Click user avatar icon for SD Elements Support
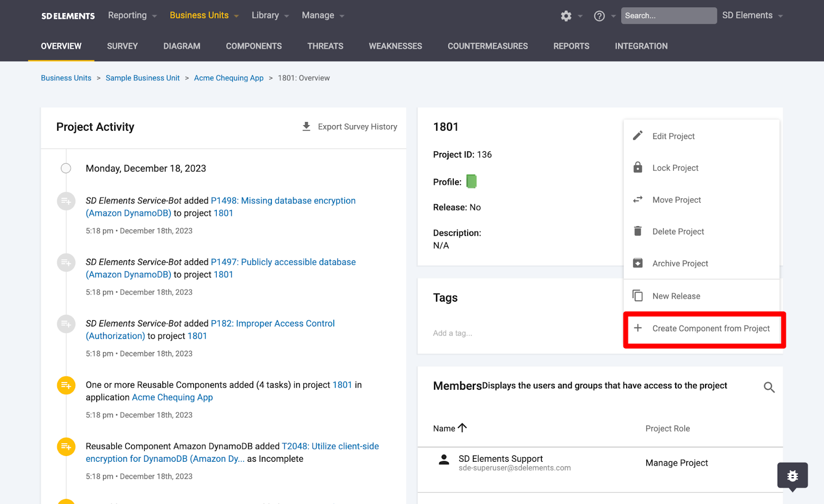 coord(444,460)
